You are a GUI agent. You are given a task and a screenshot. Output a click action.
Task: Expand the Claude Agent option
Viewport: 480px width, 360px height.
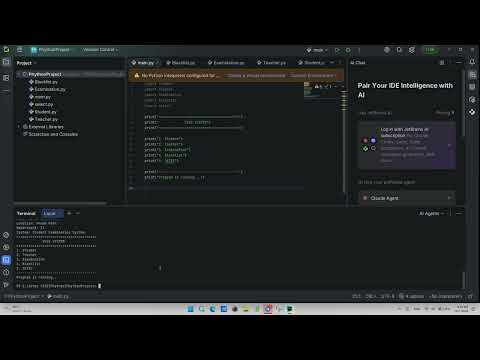[x=449, y=198]
